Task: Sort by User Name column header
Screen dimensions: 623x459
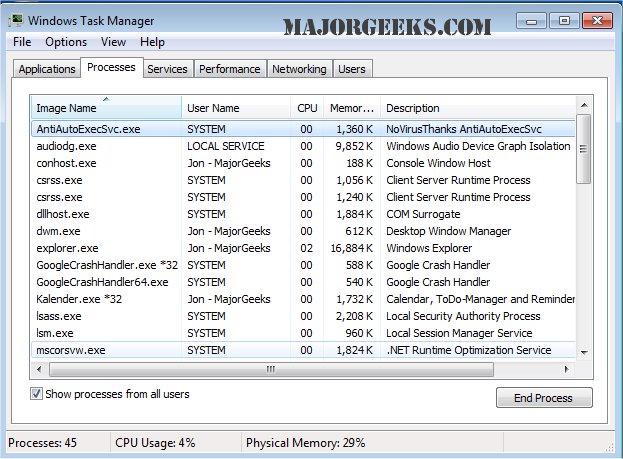Action: (x=236, y=108)
